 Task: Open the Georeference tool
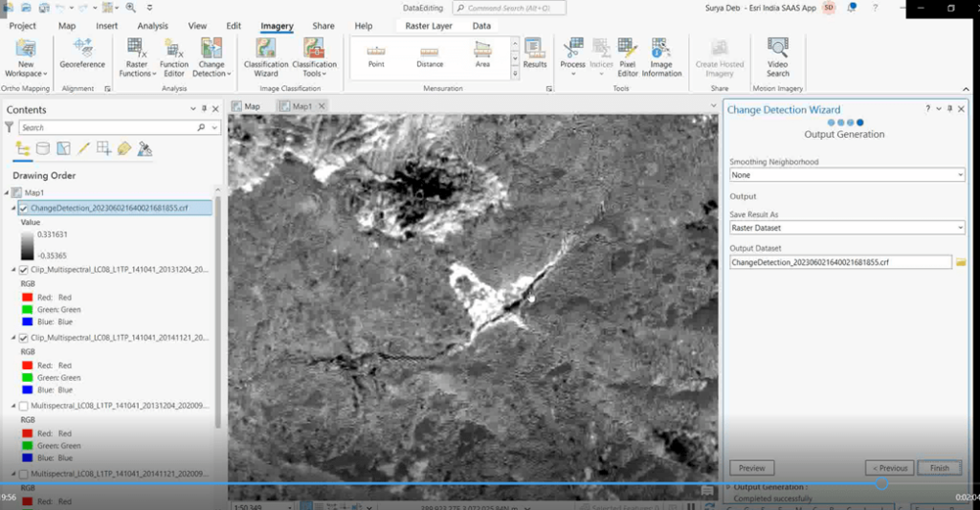(x=82, y=54)
